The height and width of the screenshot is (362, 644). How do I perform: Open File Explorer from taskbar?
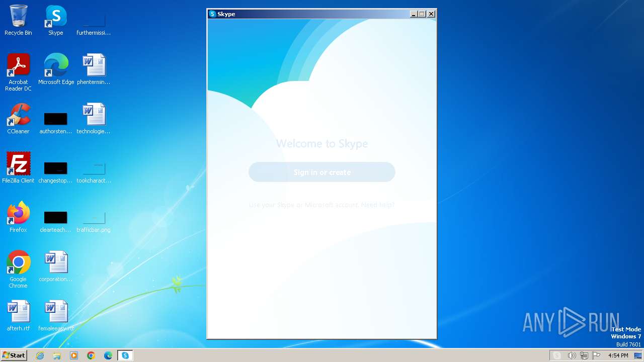[57, 355]
